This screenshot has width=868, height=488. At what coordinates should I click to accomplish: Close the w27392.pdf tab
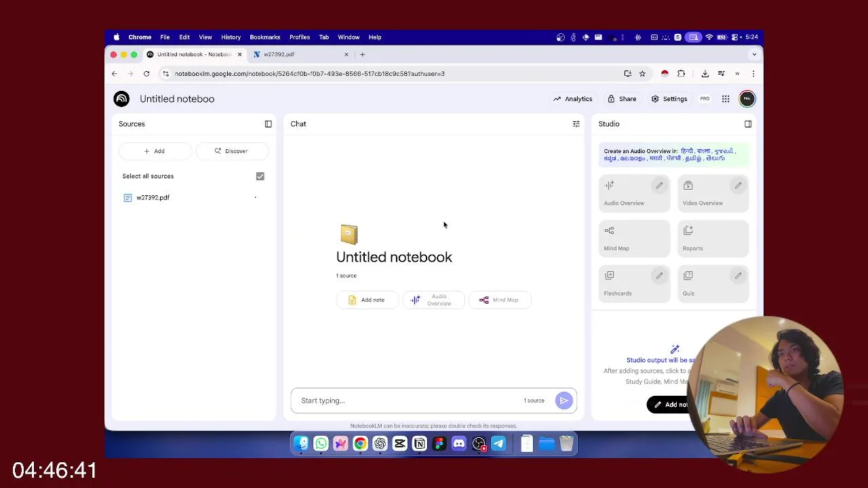(347, 54)
